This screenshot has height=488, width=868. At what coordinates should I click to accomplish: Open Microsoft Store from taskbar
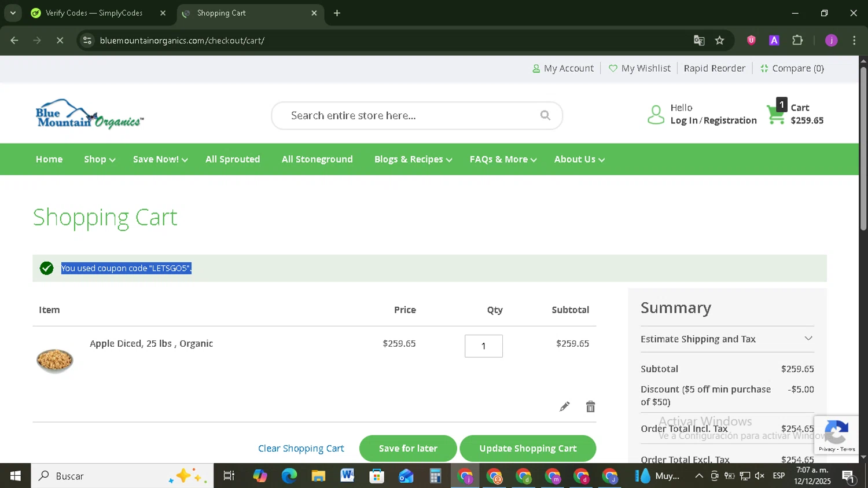(377, 476)
